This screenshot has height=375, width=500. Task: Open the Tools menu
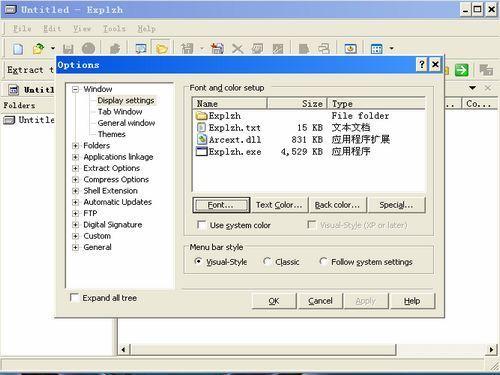(x=114, y=29)
